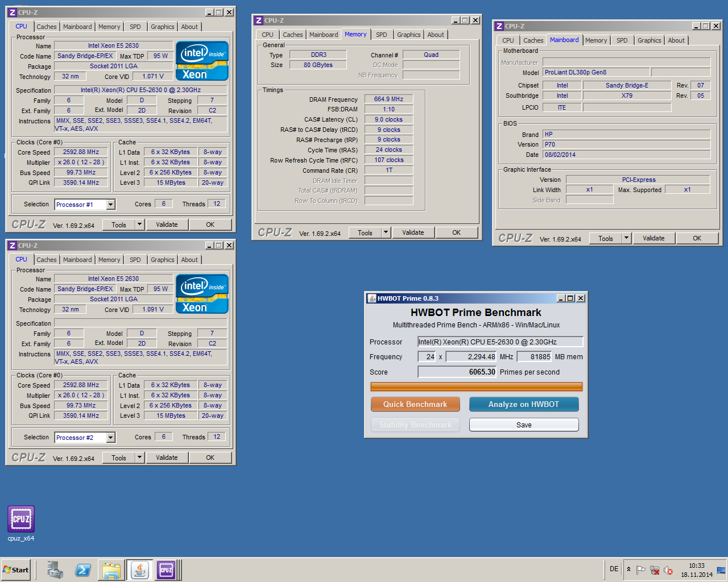728x582 pixels.
Task: Click Validate in the Mainboard window
Action: point(653,238)
